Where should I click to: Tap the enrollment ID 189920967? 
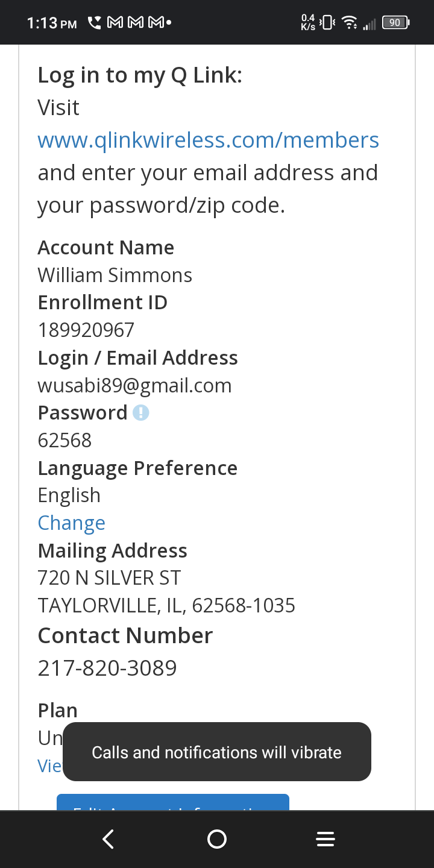86,330
